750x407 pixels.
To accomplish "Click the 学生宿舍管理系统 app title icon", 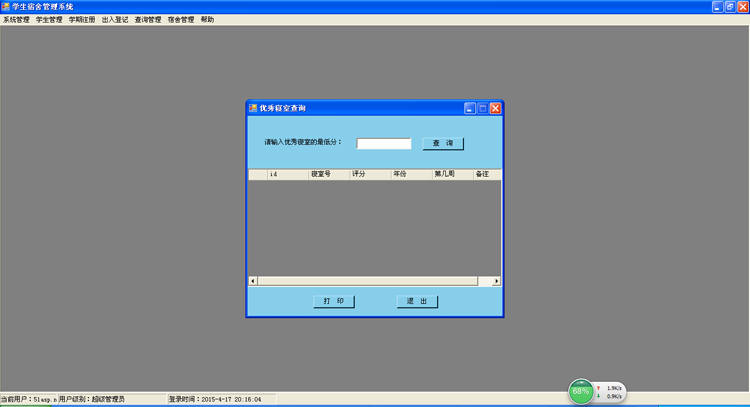I will (6, 7).
